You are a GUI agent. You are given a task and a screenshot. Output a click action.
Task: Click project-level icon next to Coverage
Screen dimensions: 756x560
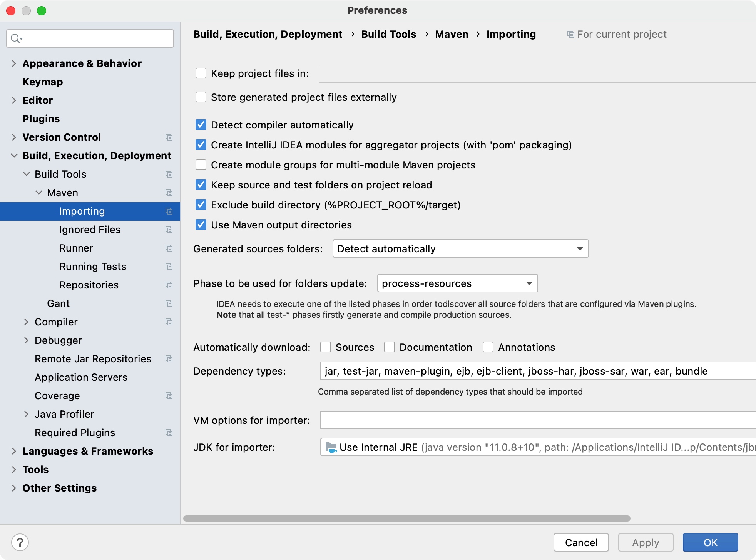(169, 396)
